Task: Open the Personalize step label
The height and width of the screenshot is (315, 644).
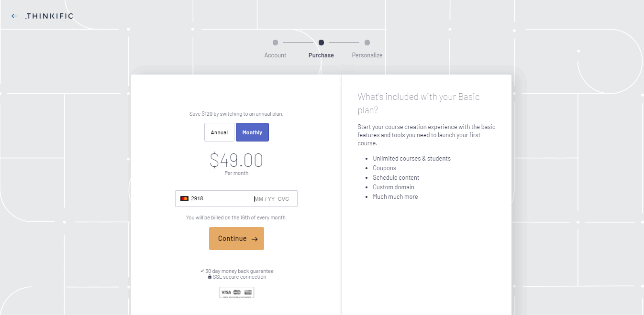Action: pyautogui.click(x=367, y=55)
